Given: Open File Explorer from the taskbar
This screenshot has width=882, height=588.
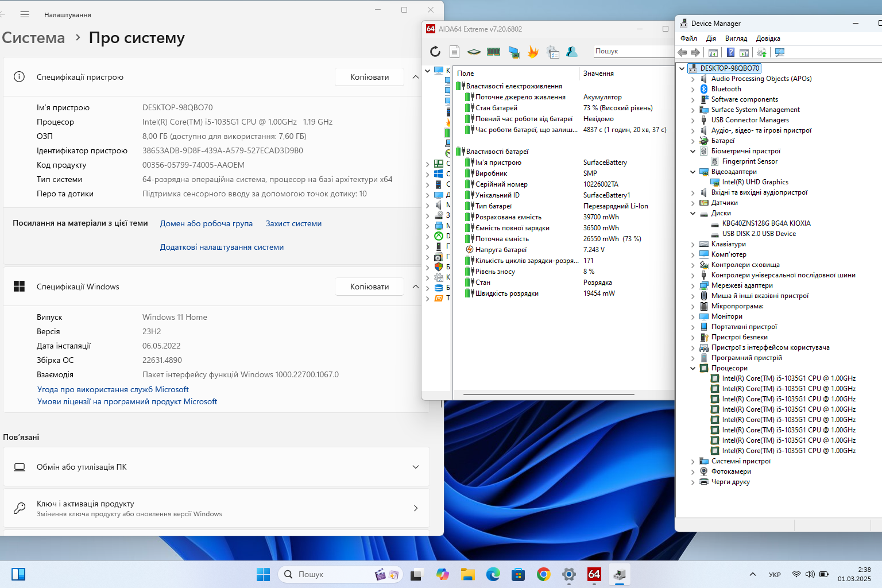Looking at the screenshot, I should coord(467,574).
